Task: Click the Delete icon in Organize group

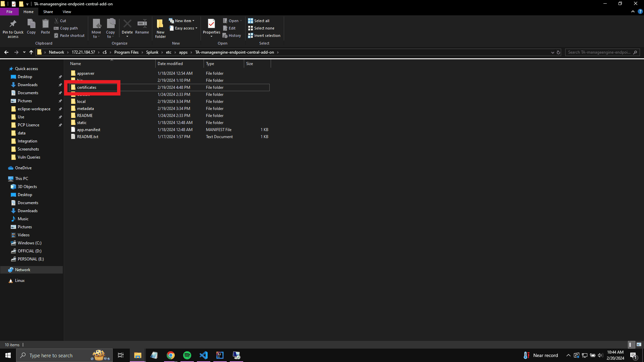Action: coord(127,27)
